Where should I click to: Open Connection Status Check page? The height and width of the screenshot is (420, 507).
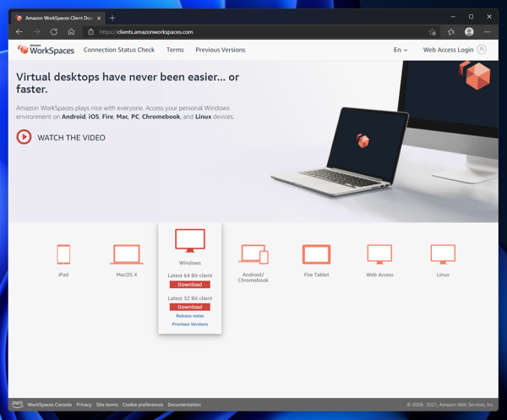click(119, 50)
